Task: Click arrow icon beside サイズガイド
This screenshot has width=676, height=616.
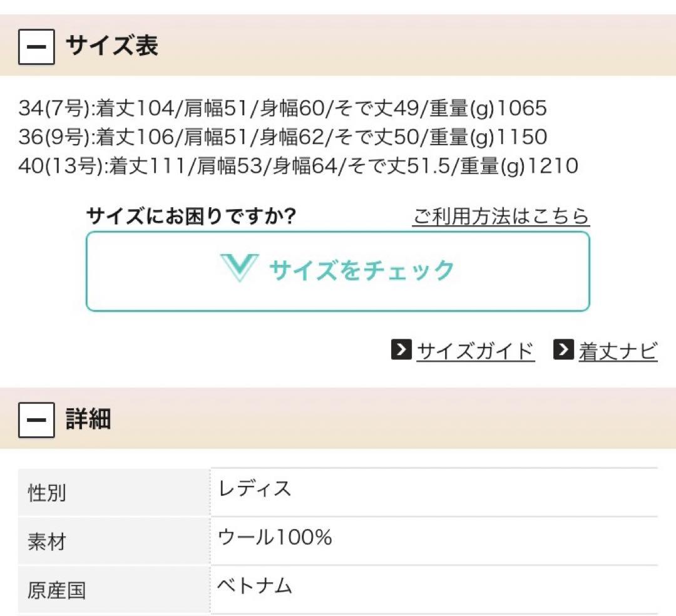Action: pyautogui.click(x=401, y=349)
